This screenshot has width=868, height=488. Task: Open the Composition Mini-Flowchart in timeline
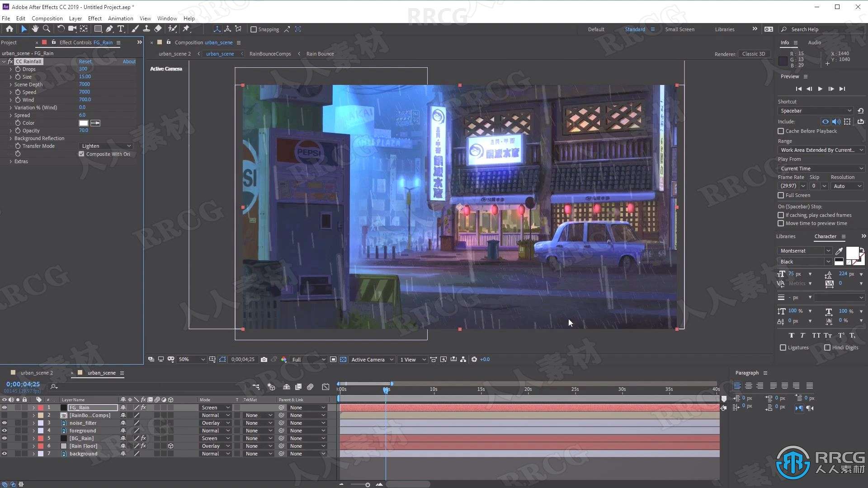point(256,387)
